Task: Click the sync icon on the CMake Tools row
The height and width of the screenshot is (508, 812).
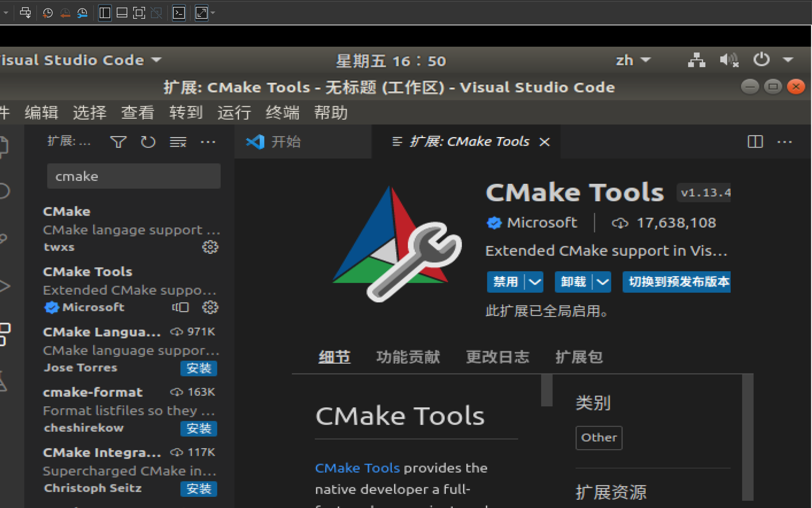Action: pyautogui.click(x=181, y=307)
